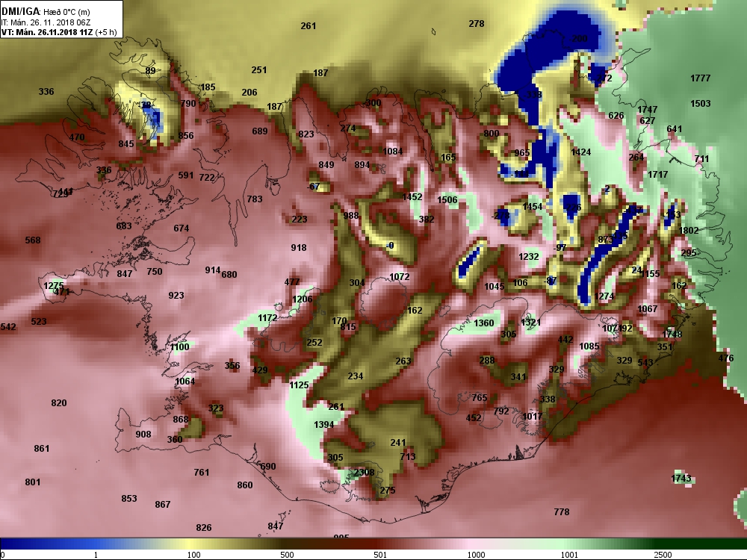Click the legend label '1001'
The image size is (747, 560).
[569, 555]
